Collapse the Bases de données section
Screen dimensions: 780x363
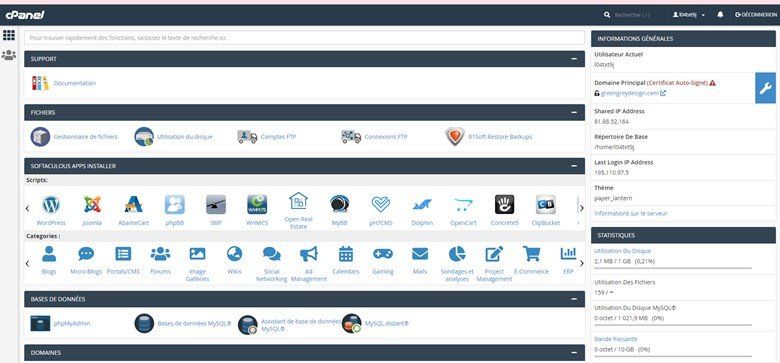click(x=574, y=299)
